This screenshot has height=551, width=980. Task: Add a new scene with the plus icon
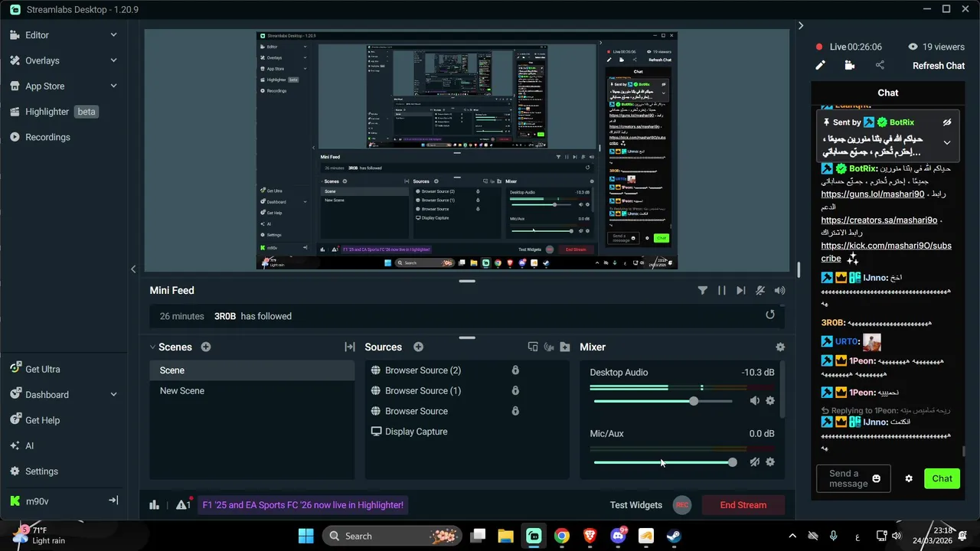coord(206,347)
